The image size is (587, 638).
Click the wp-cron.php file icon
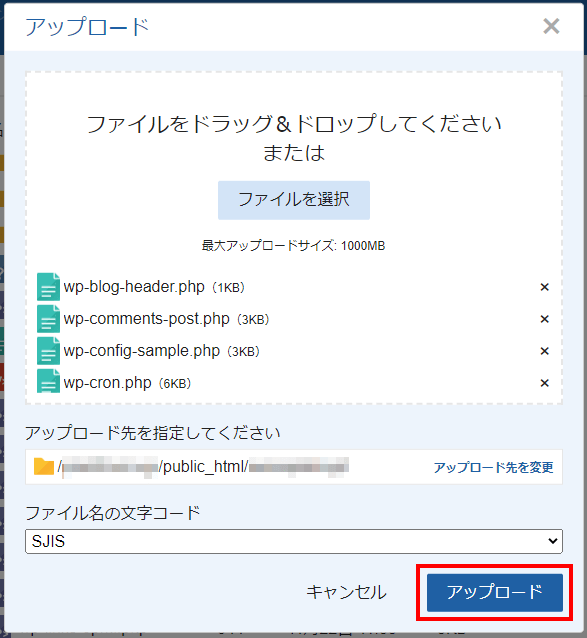[x=48, y=381]
